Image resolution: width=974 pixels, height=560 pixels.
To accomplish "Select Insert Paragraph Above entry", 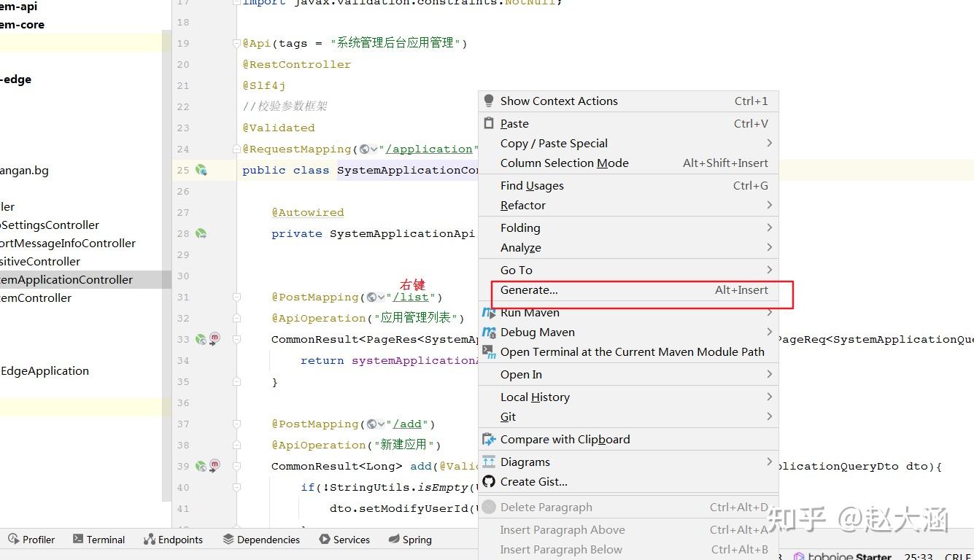I will click(628, 530).
